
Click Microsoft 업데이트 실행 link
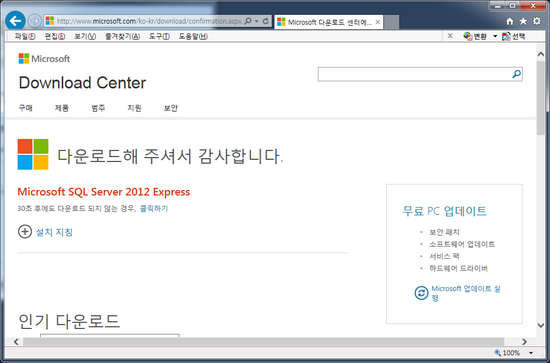tap(466, 293)
